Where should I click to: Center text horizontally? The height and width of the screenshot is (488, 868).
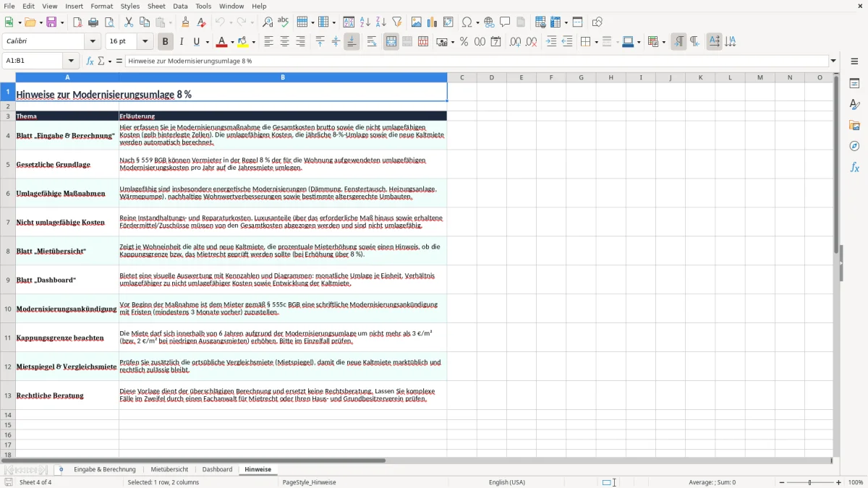click(x=284, y=42)
